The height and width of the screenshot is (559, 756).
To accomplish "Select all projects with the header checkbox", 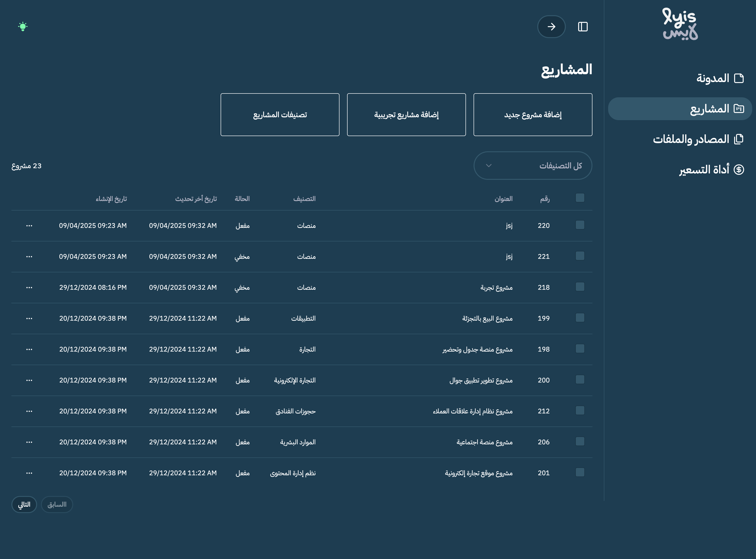I will point(580,198).
